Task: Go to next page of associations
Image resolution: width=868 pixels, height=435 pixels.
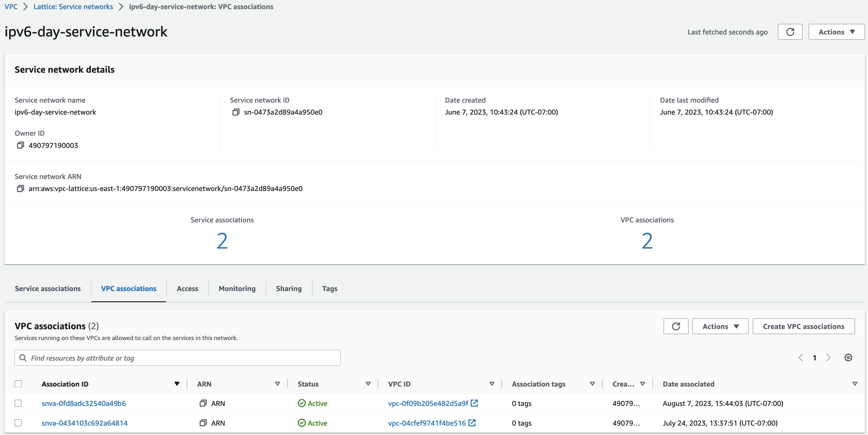Action: click(x=828, y=357)
